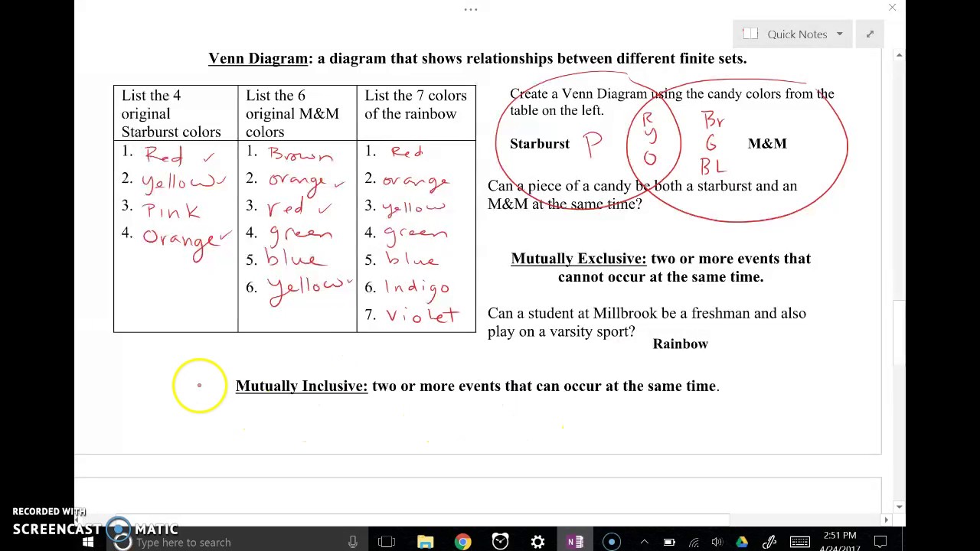Viewport: 980px width, 551px height.
Task: Click the expand full page arrow button
Action: 870,34
